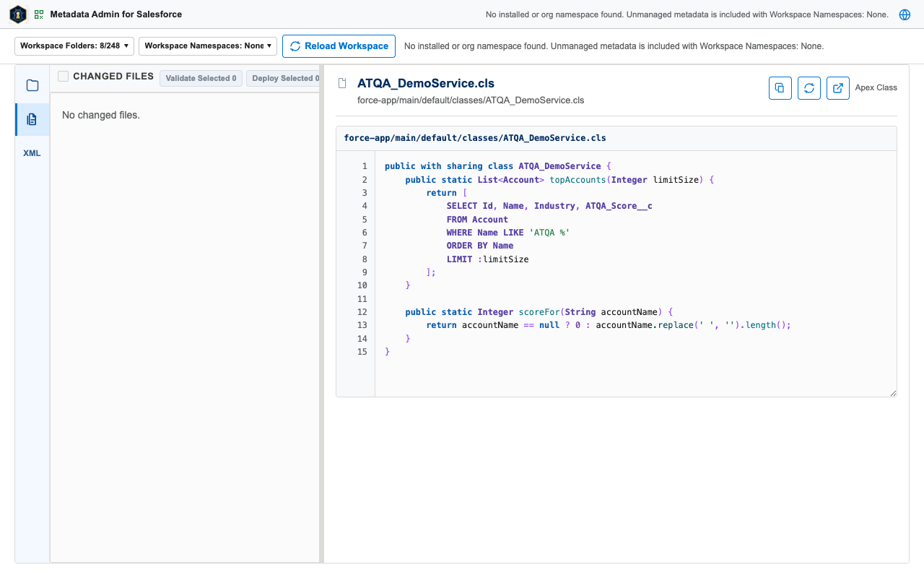Click the Deploy Selected 0 button
Image resolution: width=924 pixels, height=578 pixels.
(x=283, y=78)
